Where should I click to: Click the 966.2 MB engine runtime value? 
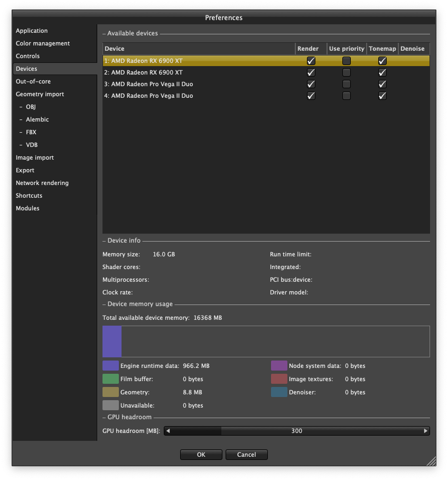click(196, 366)
